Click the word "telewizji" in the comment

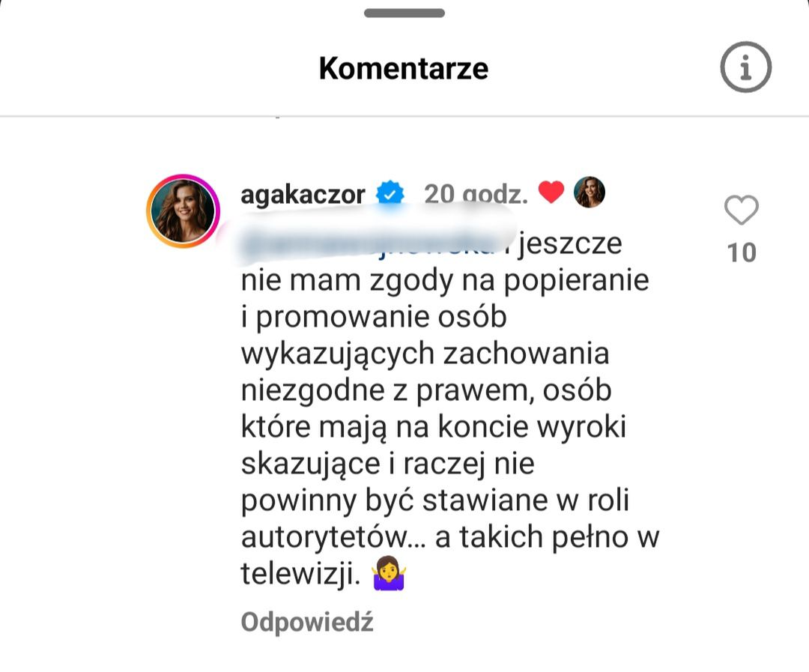pos(300,574)
